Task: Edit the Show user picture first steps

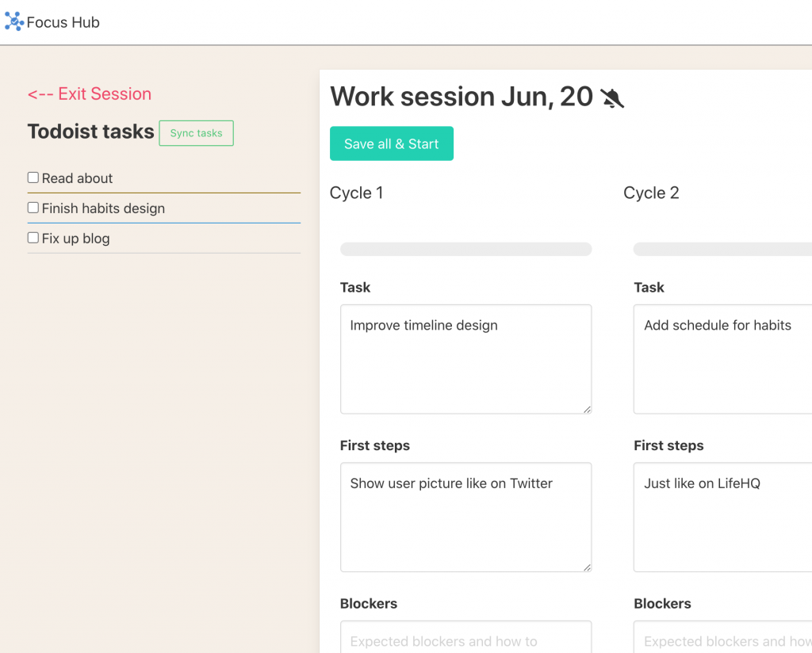Action: [465, 517]
